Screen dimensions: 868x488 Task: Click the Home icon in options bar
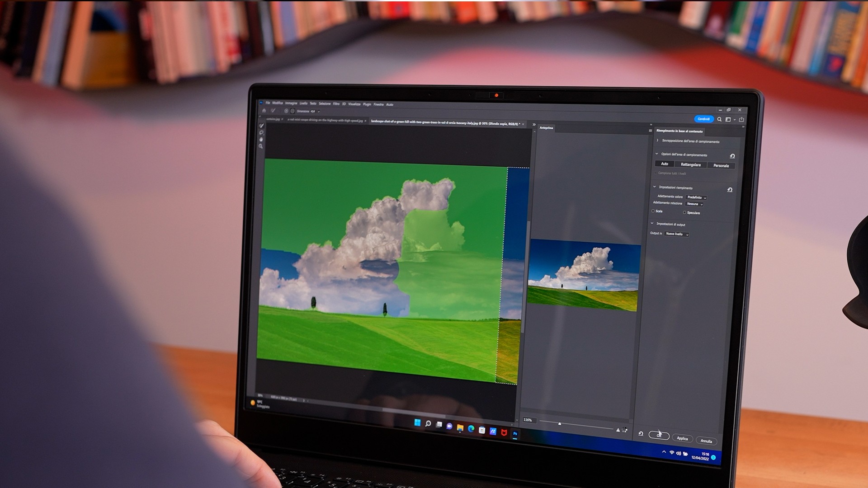coord(264,111)
